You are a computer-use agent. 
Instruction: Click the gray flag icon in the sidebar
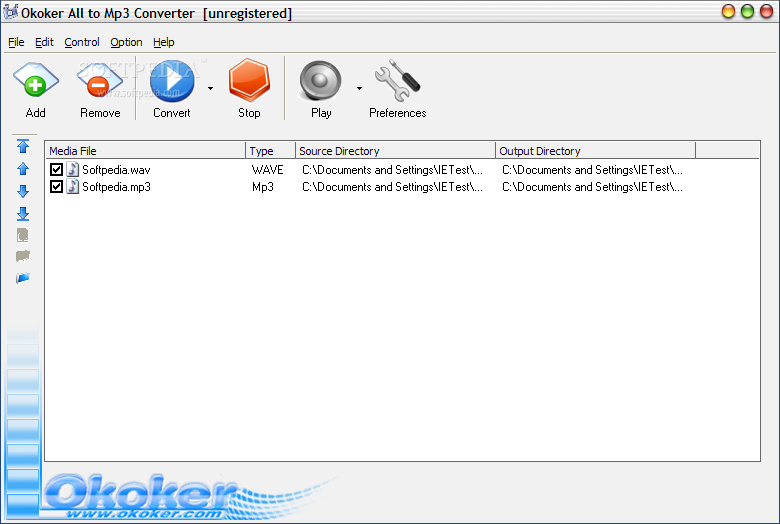point(23,256)
